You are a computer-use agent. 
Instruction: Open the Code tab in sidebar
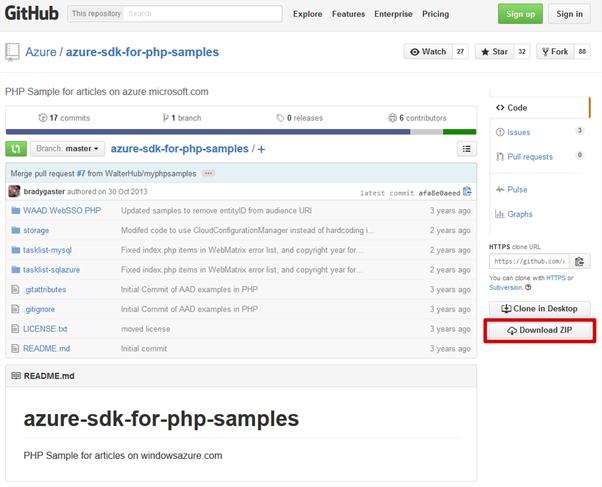click(539, 108)
